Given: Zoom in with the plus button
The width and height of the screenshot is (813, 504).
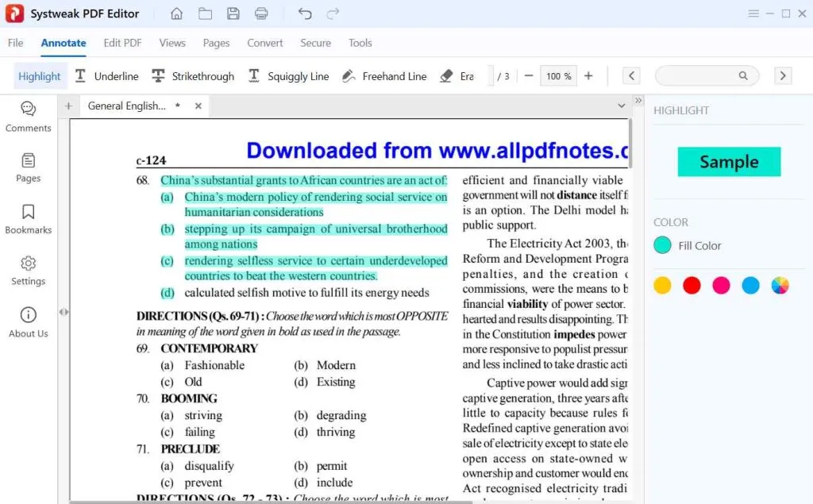Looking at the screenshot, I should coord(588,75).
